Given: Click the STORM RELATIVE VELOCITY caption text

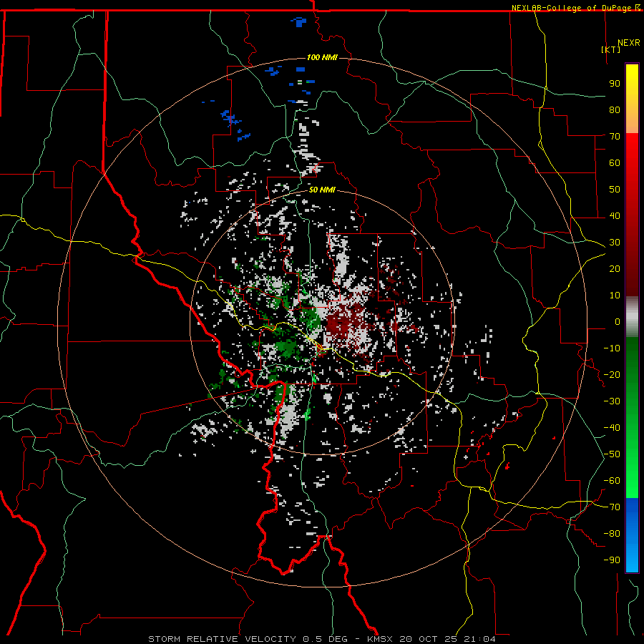Looking at the screenshot, I should click(x=222, y=639).
